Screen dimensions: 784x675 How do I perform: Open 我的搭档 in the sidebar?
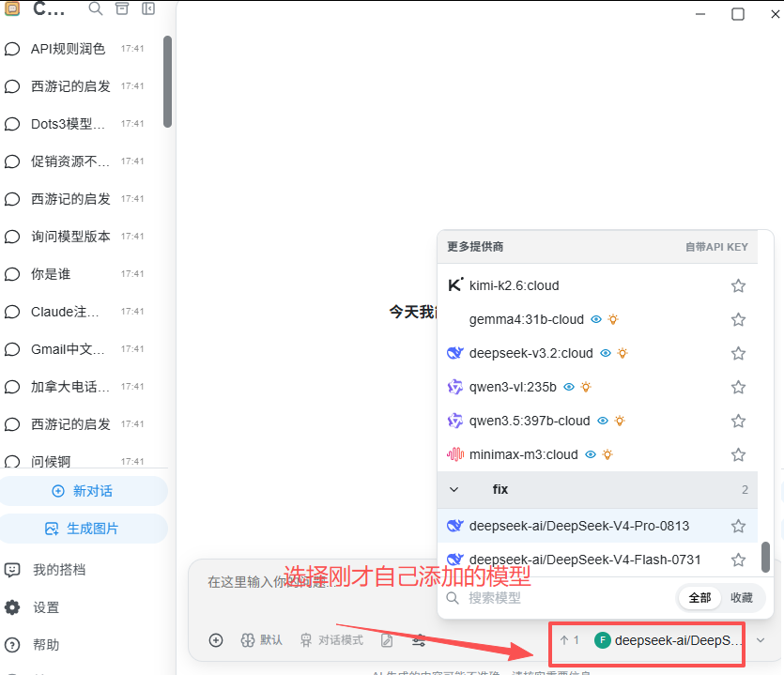(59, 570)
